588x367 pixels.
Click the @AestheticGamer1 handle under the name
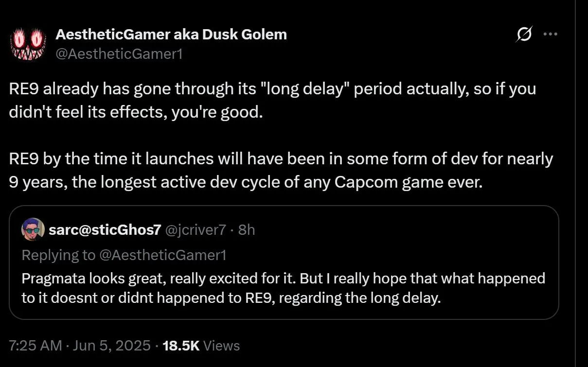119,53
